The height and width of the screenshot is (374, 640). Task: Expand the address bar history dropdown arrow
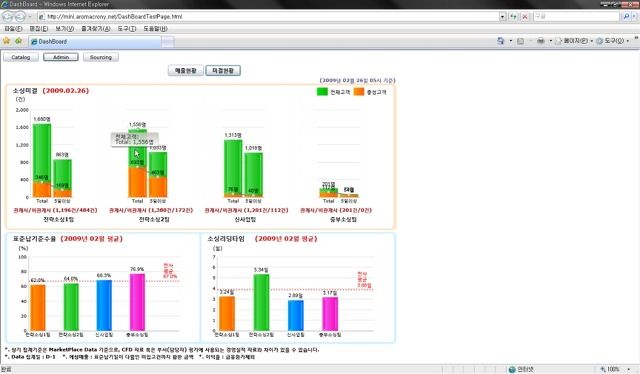pyautogui.click(x=502, y=17)
